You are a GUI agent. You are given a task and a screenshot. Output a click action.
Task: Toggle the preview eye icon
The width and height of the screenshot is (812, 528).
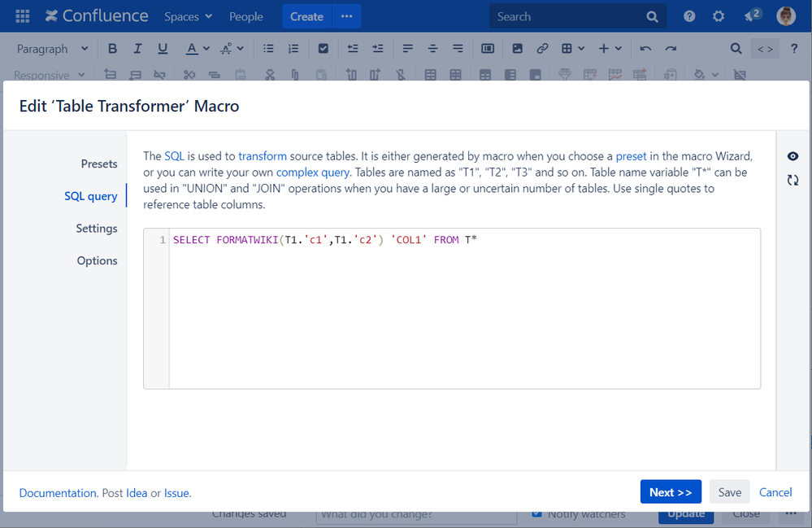tap(792, 156)
